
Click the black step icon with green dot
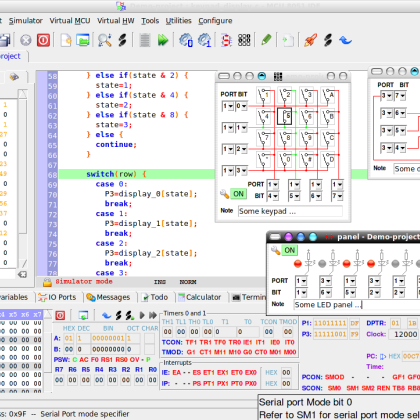(130, 315)
